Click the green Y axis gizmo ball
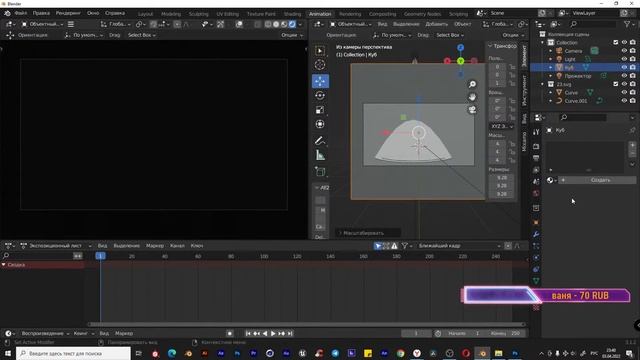640x360 pixels. coord(460,61)
